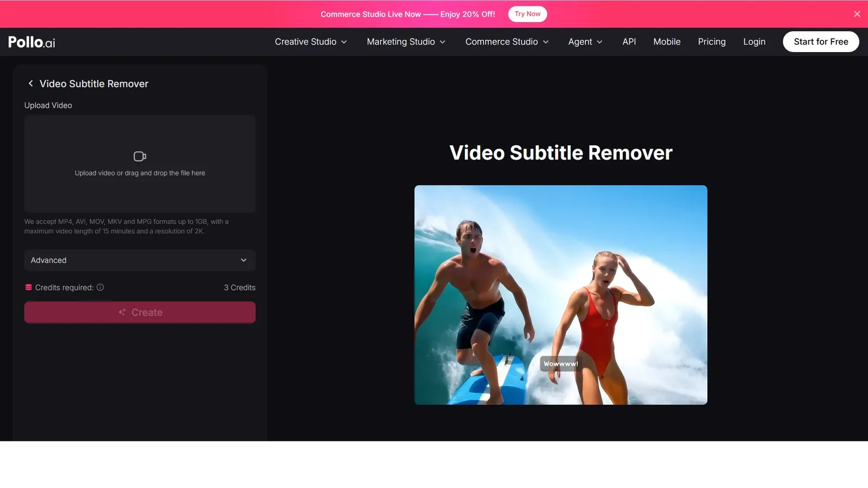Click the Pollo.ai logo
Image resolution: width=868 pixels, height=488 pixels.
click(x=31, y=42)
